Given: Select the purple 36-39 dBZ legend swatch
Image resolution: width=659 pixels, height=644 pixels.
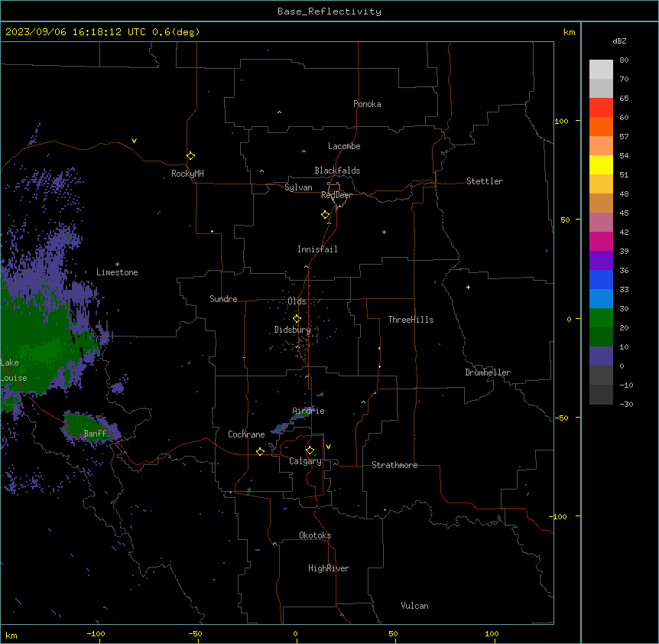Looking at the screenshot, I should 601,261.
